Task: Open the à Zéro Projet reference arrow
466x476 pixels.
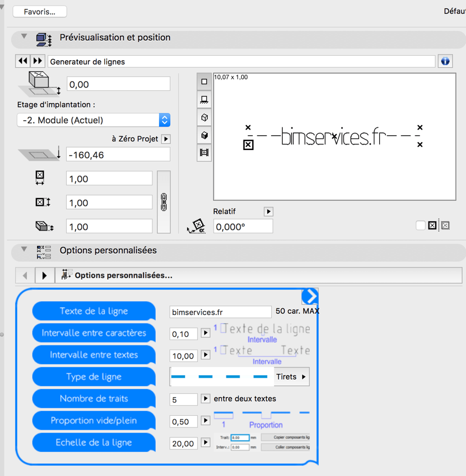Action: pyautogui.click(x=166, y=139)
